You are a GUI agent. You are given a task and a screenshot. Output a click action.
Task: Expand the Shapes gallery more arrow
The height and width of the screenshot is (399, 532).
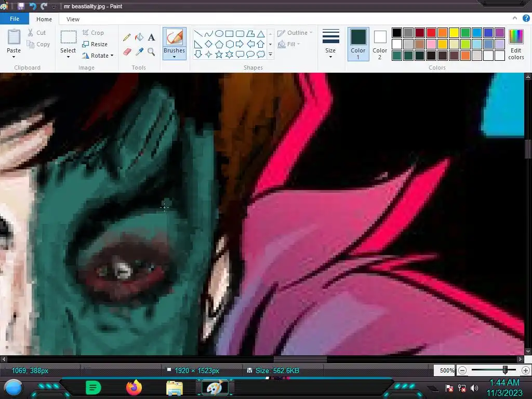point(270,54)
